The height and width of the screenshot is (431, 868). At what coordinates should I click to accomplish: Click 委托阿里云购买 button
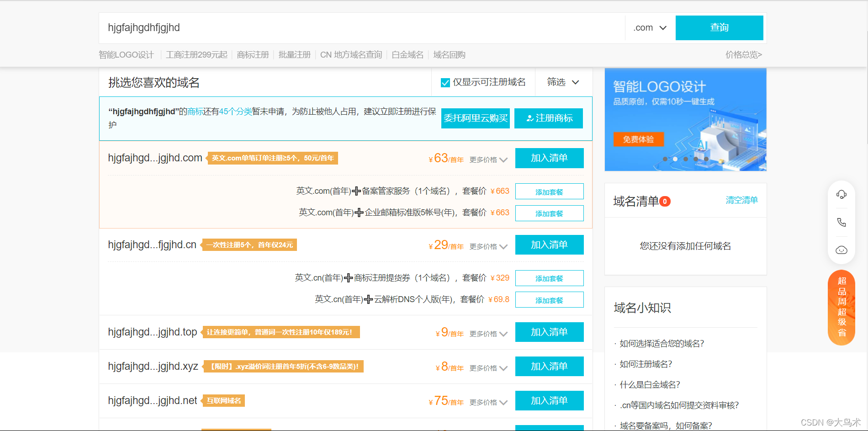click(x=475, y=118)
